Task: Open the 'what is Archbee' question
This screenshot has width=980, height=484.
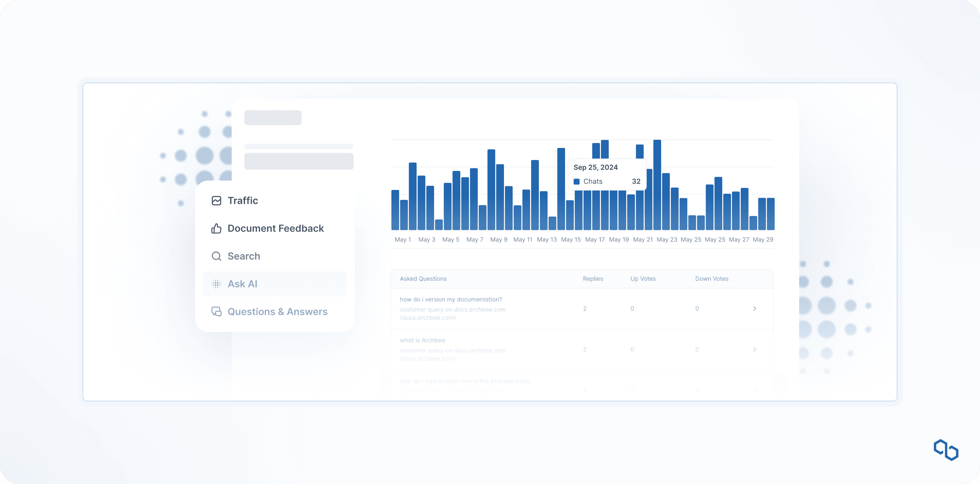Action: point(422,340)
